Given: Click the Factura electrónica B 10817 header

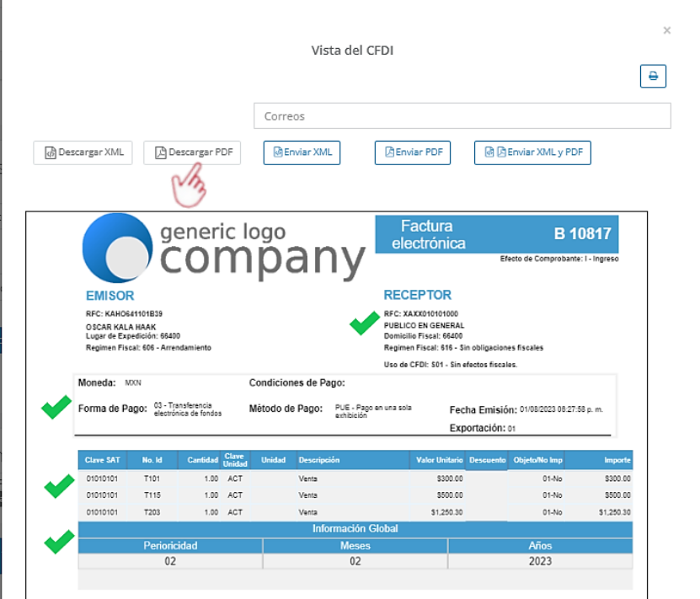Looking at the screenshot, I should 496,235.
